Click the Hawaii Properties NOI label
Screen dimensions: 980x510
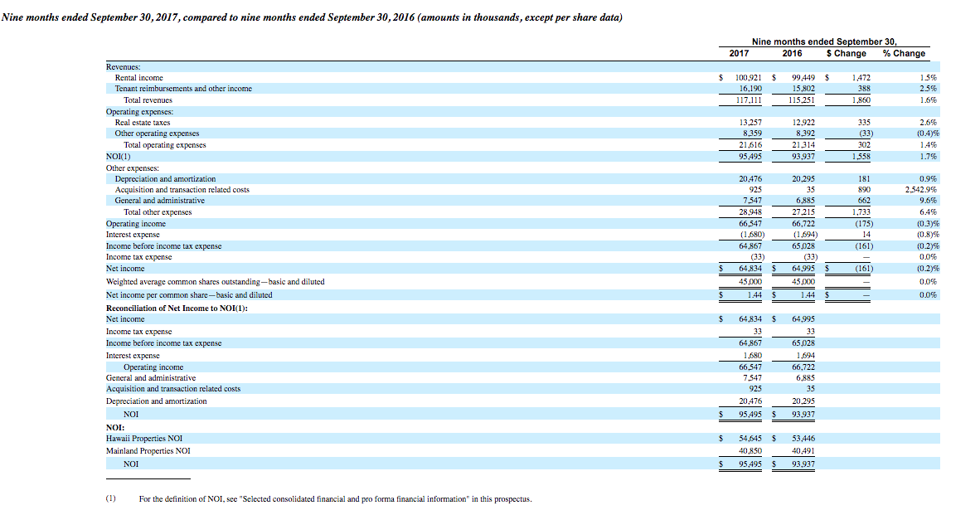point(143,439)
